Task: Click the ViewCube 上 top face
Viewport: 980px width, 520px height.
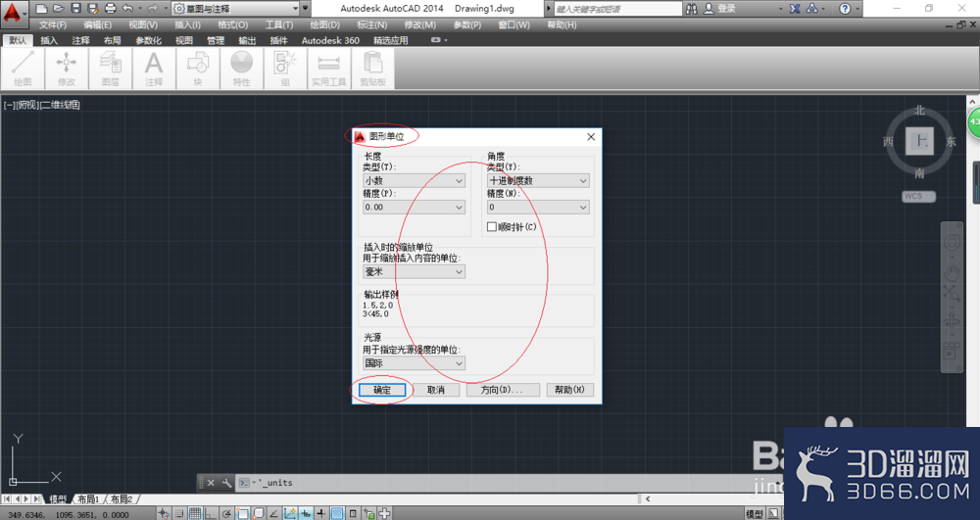Action: 919,141
